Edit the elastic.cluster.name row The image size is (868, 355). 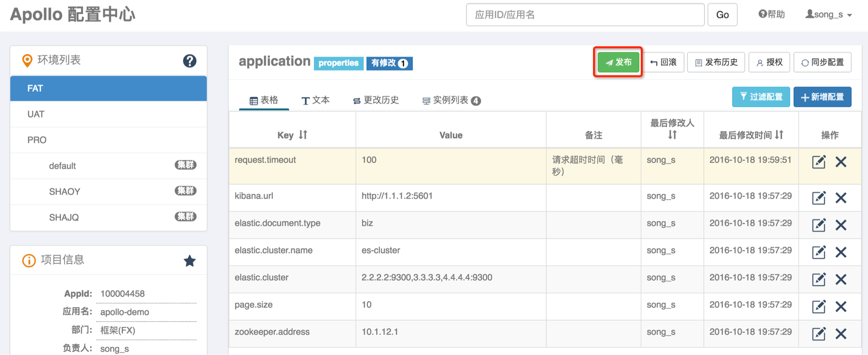pyautogui.click(x=818, y=252)
